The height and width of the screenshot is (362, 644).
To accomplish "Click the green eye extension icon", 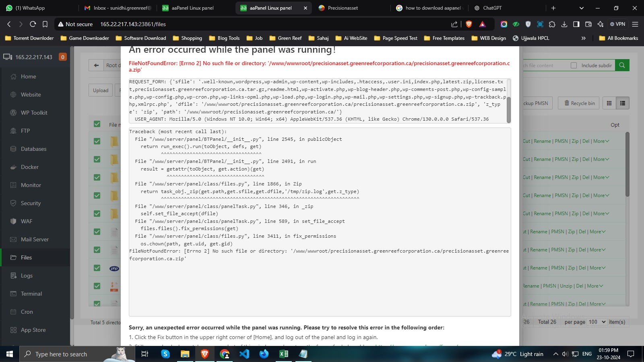I will point(516,24).
